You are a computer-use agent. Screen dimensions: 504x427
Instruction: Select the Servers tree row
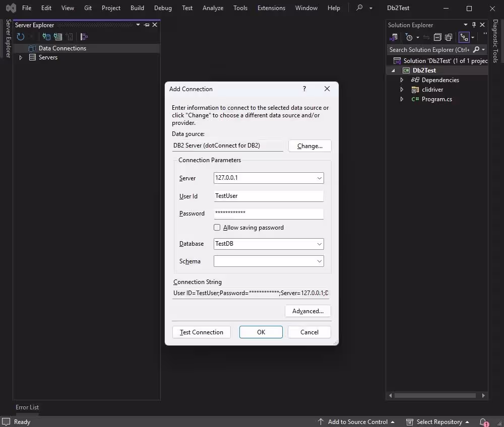pyautogui.click(x=87, y=57)
